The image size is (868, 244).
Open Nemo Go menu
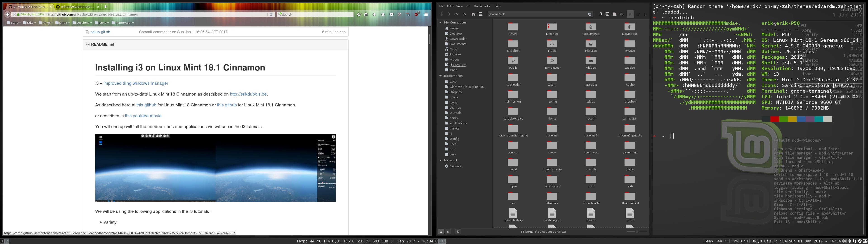468,6
